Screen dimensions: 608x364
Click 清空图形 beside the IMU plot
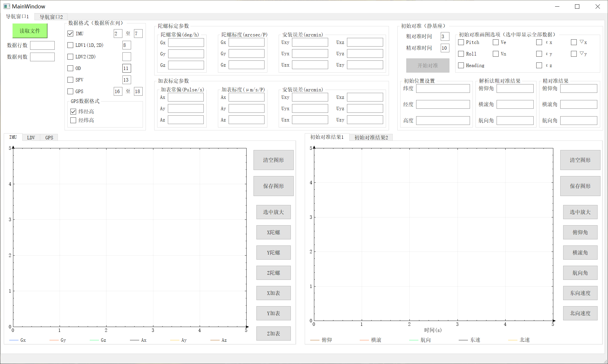pos(273,160)
